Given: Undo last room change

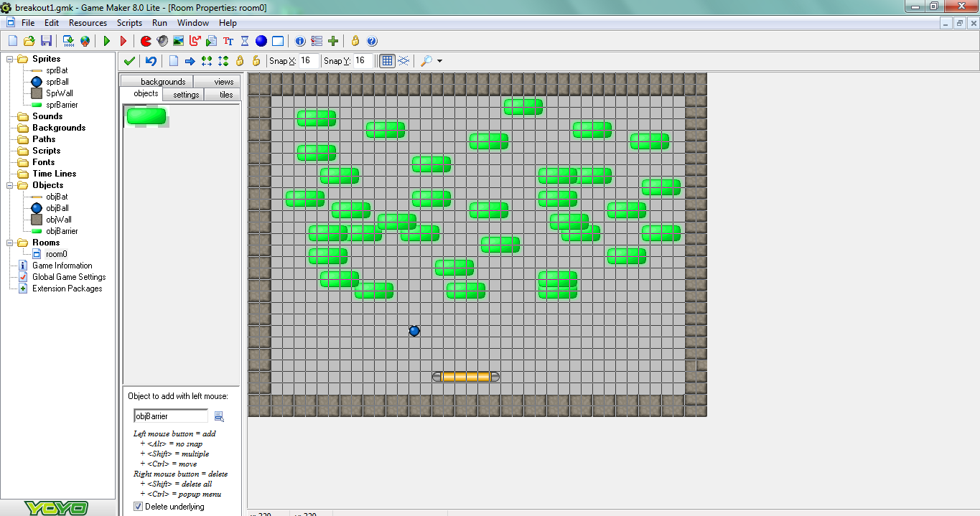Looking at the screenshot, I should click(151, 61).
